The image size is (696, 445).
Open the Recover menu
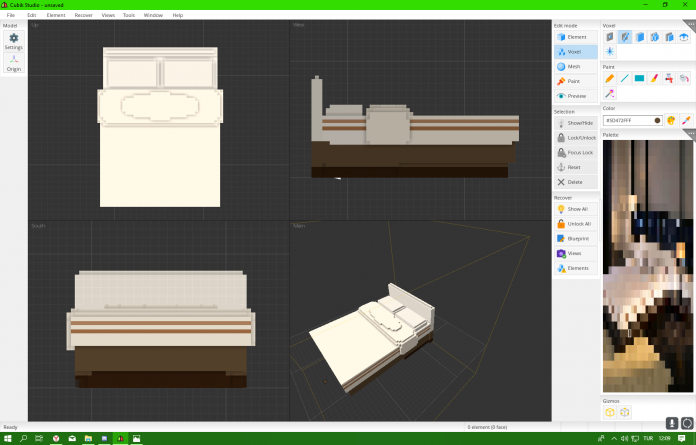click(x=83, y=15)
